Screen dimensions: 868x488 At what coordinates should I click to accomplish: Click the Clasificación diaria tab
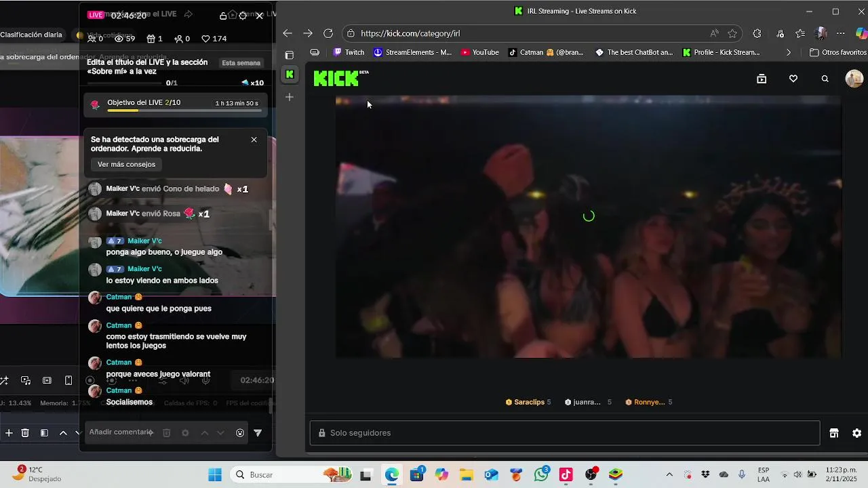[x=31, y=35]
